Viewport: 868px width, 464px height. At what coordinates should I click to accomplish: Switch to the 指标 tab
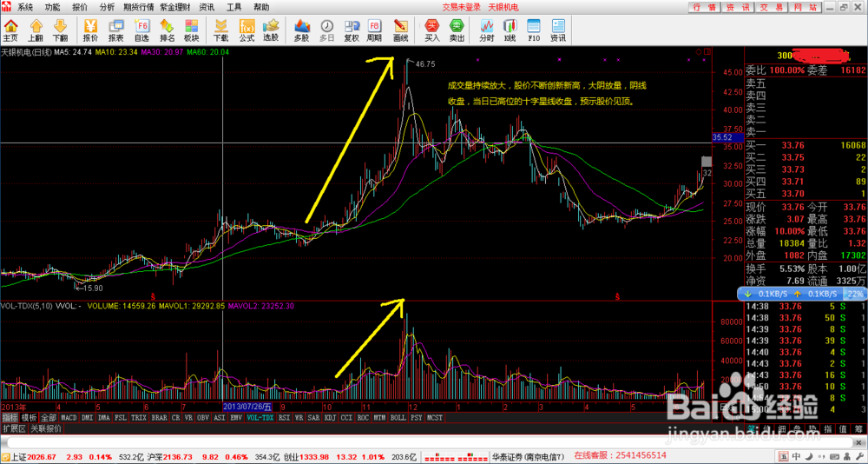click(x=10, y=417)
